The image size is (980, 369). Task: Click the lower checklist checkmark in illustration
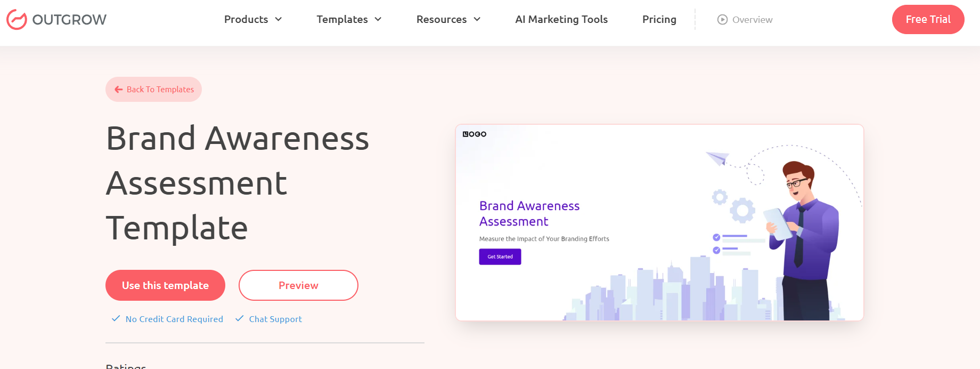pos(716,250)
